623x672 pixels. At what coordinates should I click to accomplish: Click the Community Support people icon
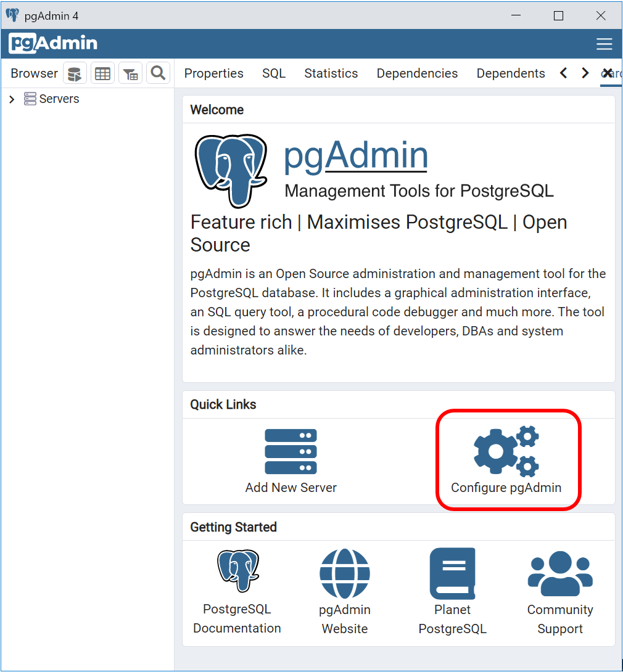tap(560, 573)
